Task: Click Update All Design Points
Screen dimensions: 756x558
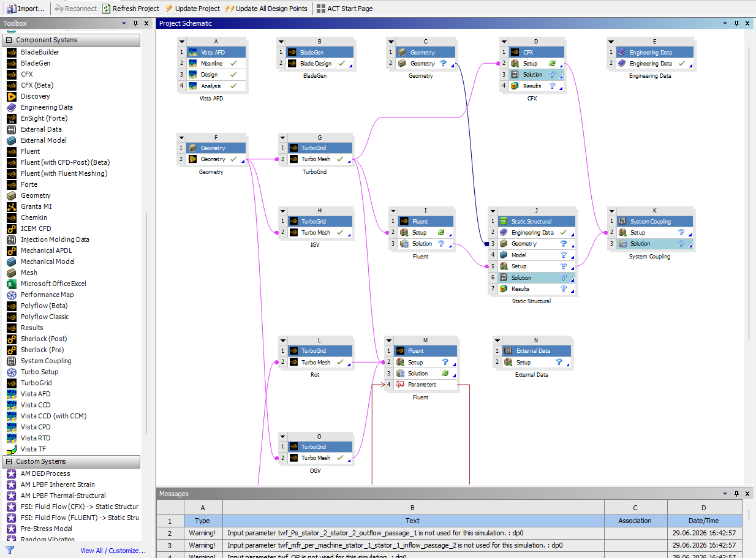Action: point(266,9)
